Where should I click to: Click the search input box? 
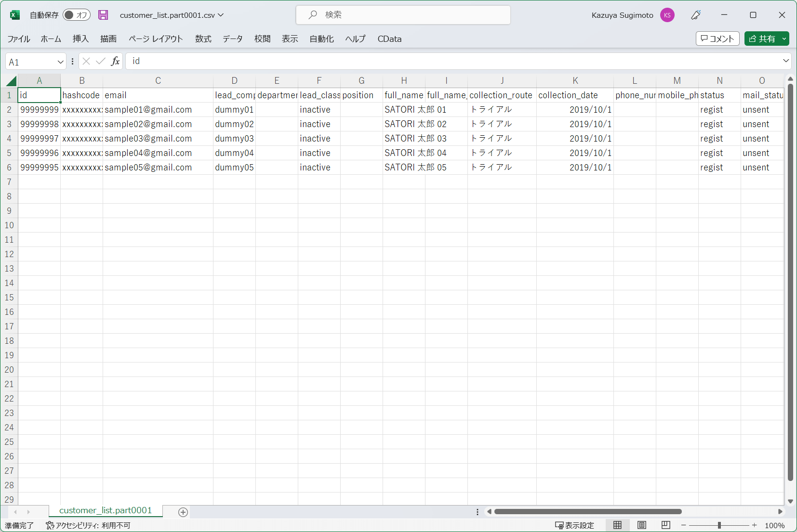coord(403,15)
